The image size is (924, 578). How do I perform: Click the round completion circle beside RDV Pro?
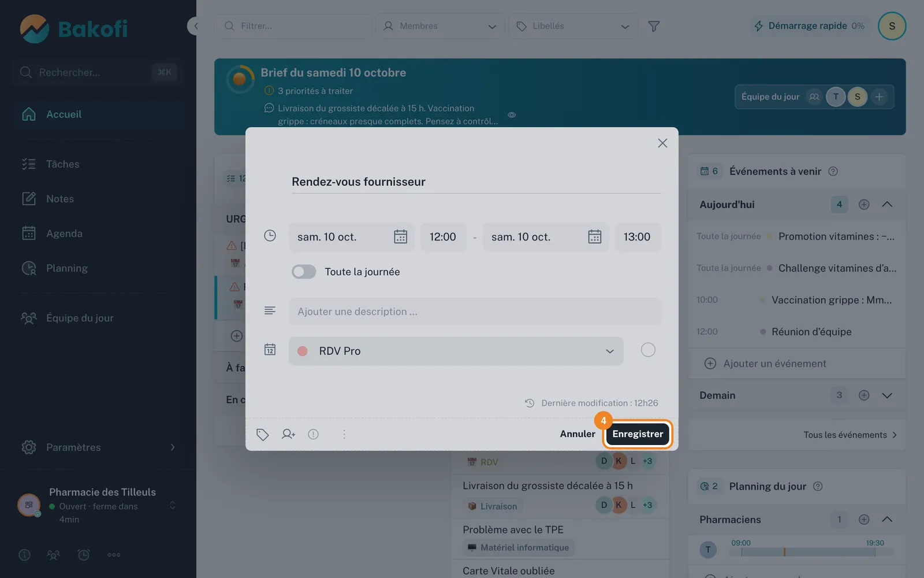click(x=648, y=350)
